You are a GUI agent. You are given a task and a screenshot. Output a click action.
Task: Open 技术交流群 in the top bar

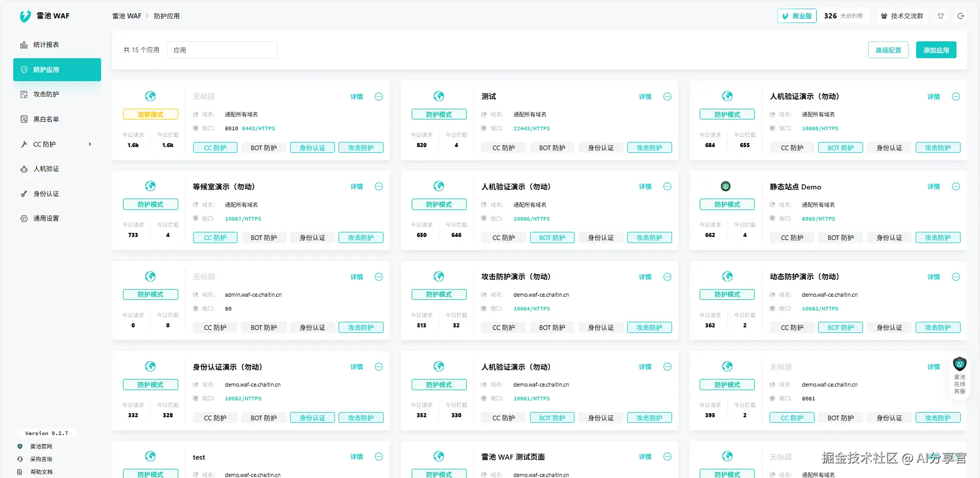pos(902,16)
